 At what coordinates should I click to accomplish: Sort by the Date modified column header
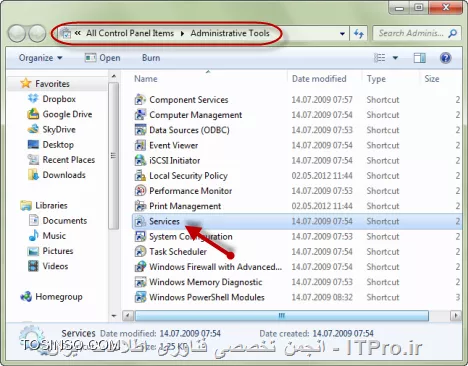319,79
